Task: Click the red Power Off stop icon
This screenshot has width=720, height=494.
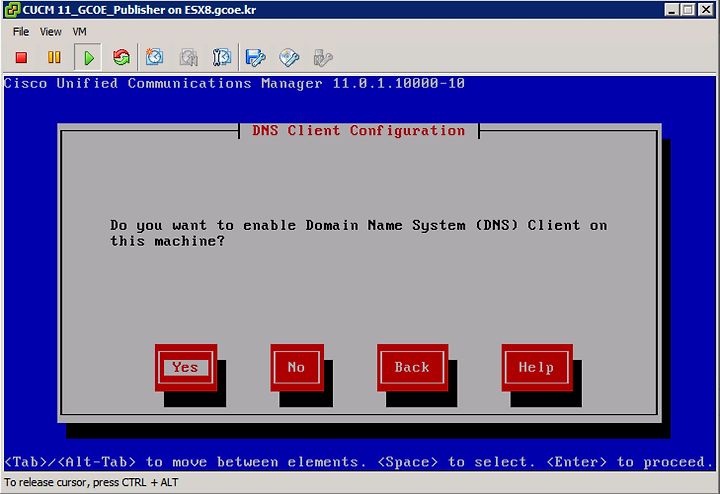Action: (x=21, y=57)
